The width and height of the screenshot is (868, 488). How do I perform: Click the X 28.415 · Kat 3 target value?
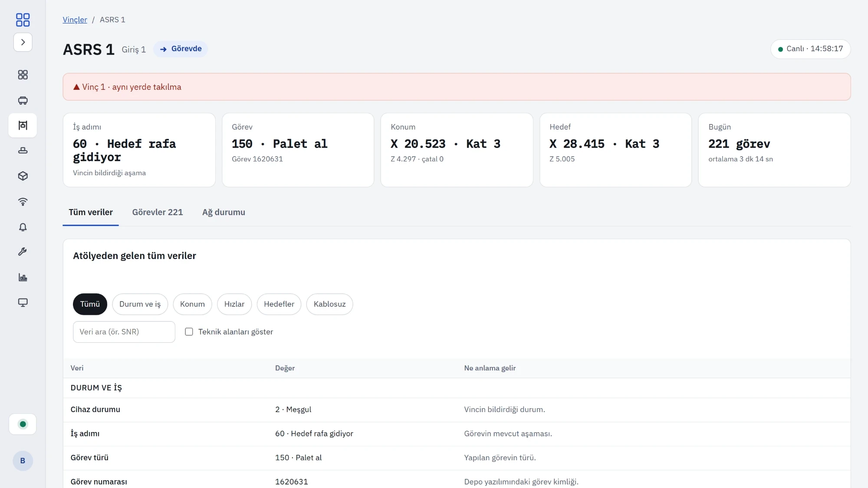click(x=604, y=144)
